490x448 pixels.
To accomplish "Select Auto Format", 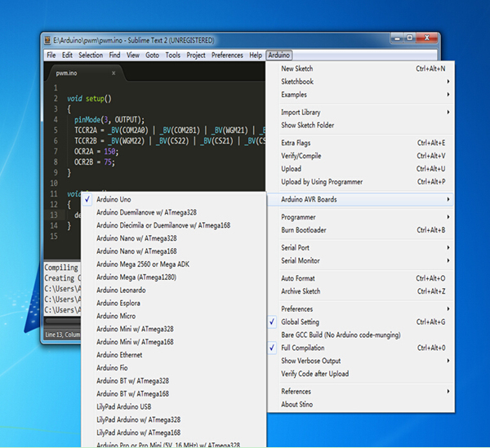I will pos(361,278).
